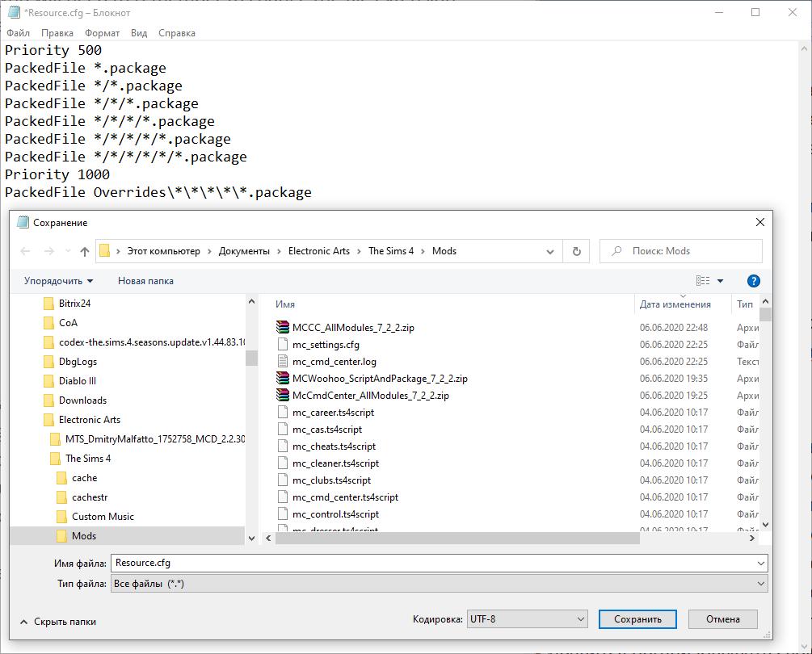Click the Отмена button
Screen dimensions: 812x654
[x=722, y=619]
